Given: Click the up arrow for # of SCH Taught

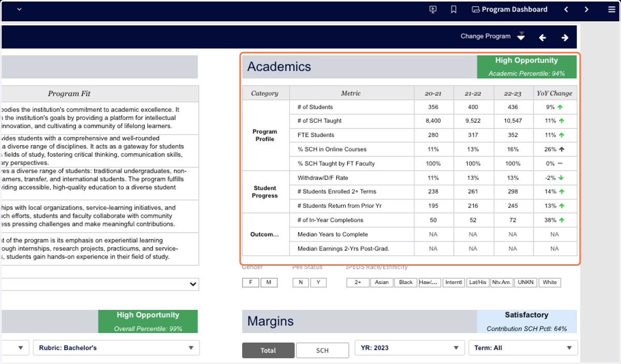Looking at the screenshot, I should coord(561,120).
